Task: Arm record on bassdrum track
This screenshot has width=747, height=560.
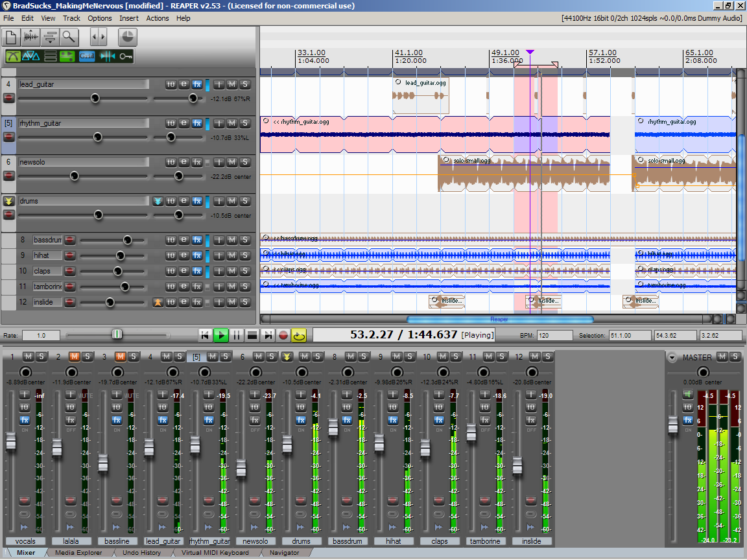Action: click(70, 240)
